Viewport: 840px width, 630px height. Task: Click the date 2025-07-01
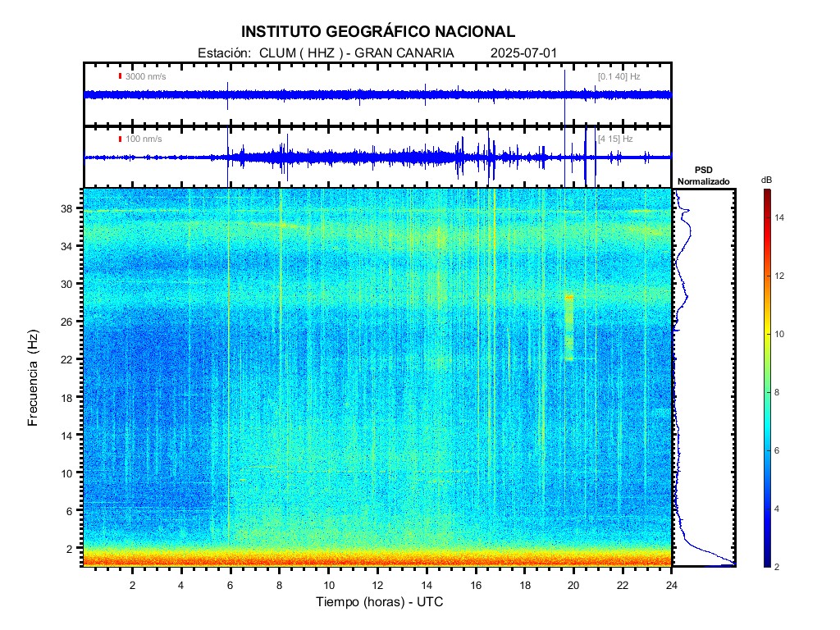click(x=523, y=53)
